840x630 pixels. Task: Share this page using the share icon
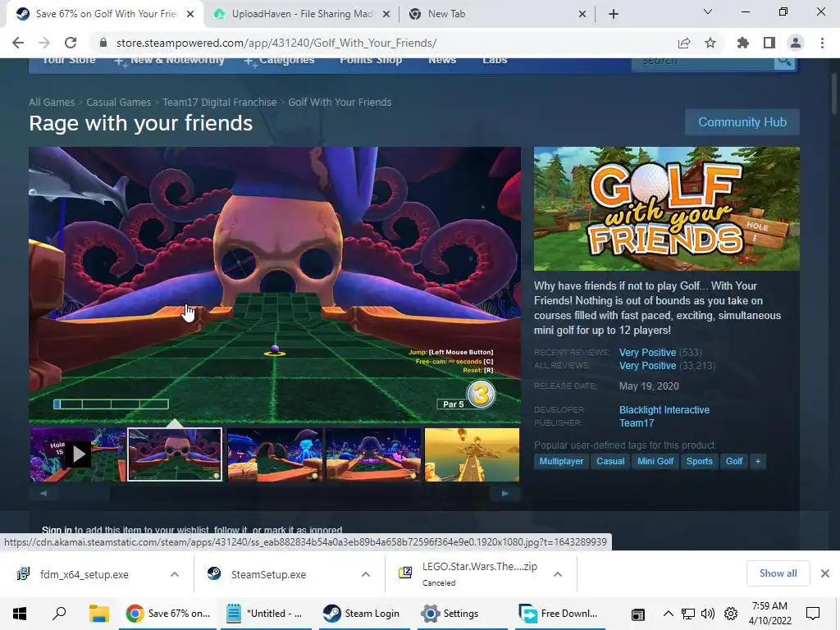[x=684, y=43]
